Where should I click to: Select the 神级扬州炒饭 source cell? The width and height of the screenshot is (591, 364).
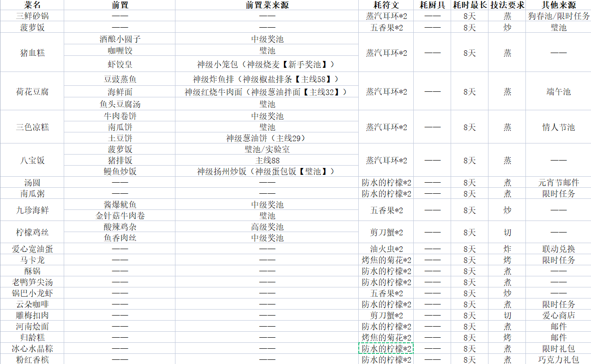point(267,171)
